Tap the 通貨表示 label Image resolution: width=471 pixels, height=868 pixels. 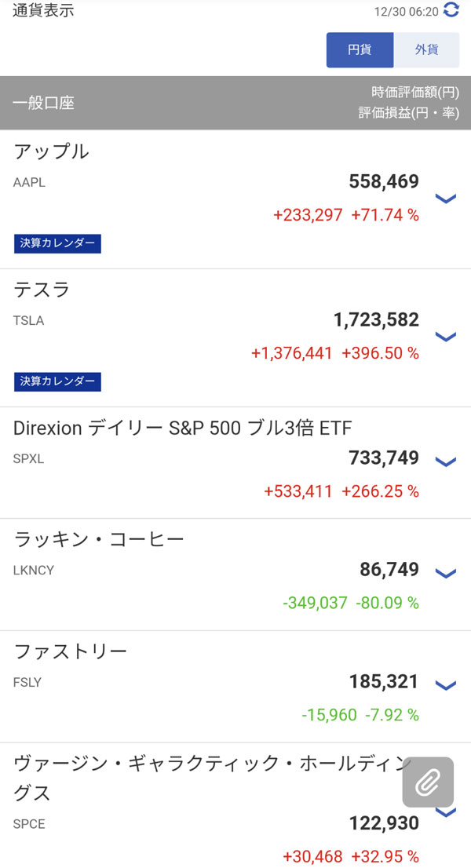[44, 11]
